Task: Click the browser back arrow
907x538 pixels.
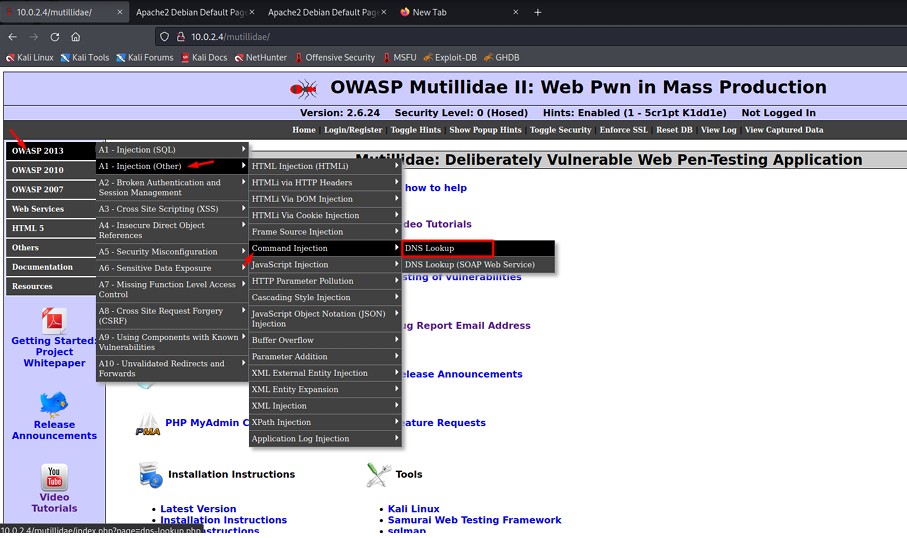Action: tap(13, 36)
